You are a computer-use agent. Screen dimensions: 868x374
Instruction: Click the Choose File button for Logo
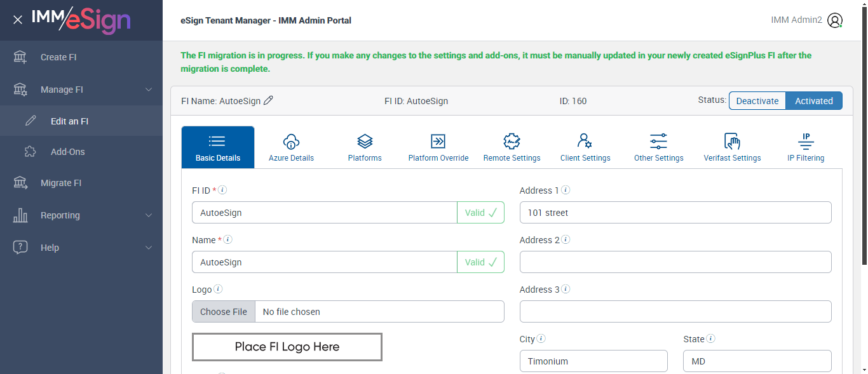pyautogui.click(x=224, y=312)
